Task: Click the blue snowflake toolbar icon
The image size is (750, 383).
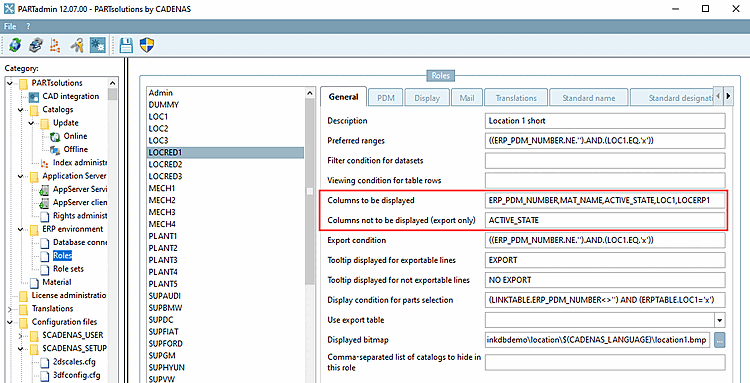Action: click(98, 45)
